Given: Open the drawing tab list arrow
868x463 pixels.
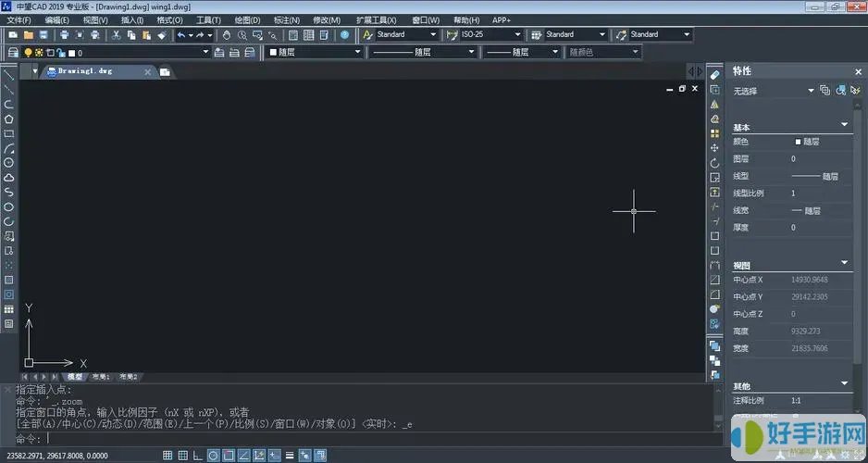Looking at the screenshot, I should [35, 71].
